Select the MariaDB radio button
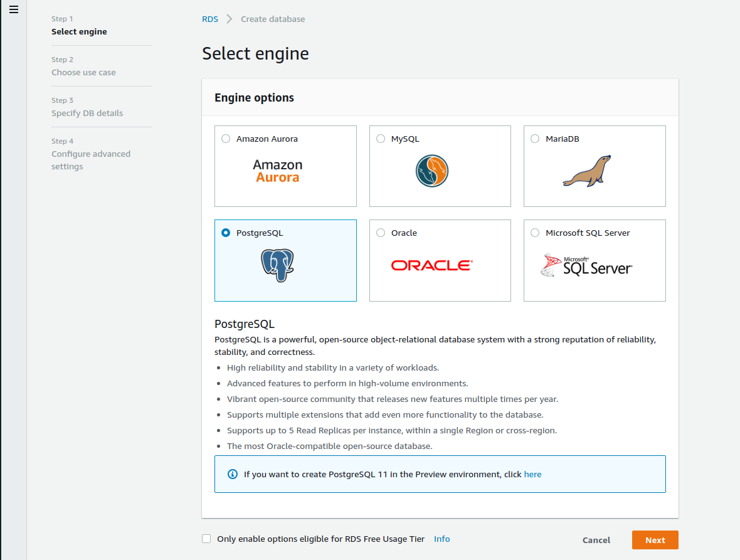Image resolution: width=740 pixels, height=560 pixels. click(x=535, y=139)
